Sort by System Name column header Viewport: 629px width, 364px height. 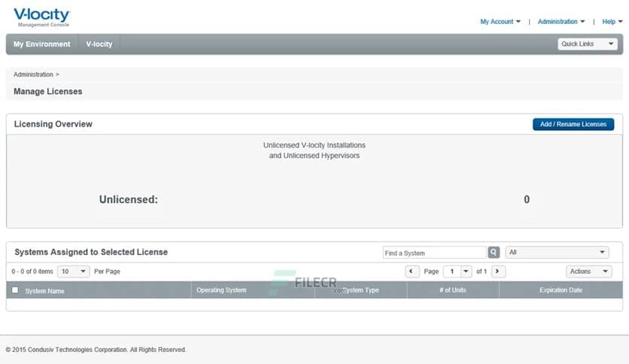pyautogui.click(x=44, y=290)
